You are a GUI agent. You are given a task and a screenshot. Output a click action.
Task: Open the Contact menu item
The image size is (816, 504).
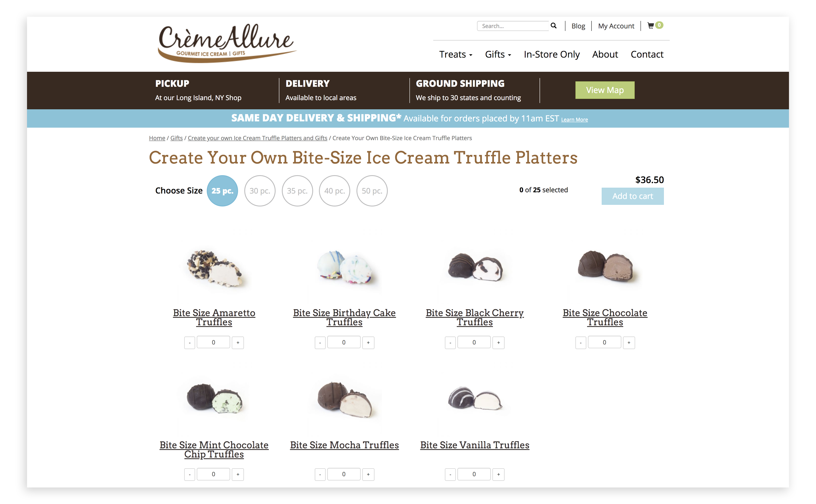(647, 54)
